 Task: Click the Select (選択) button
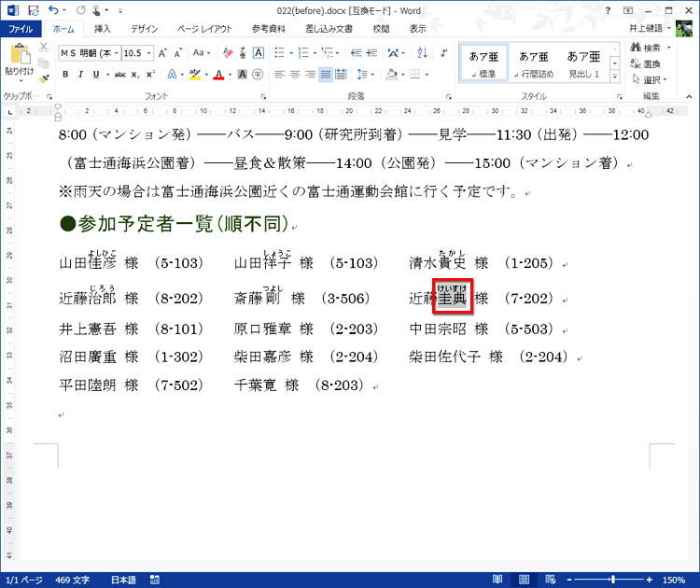pos(650,80)
